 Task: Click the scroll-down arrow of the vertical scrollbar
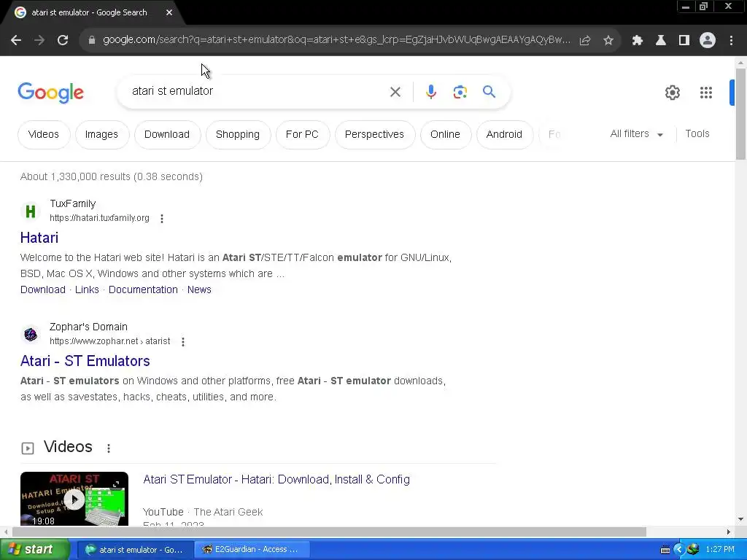coord(741,519)
